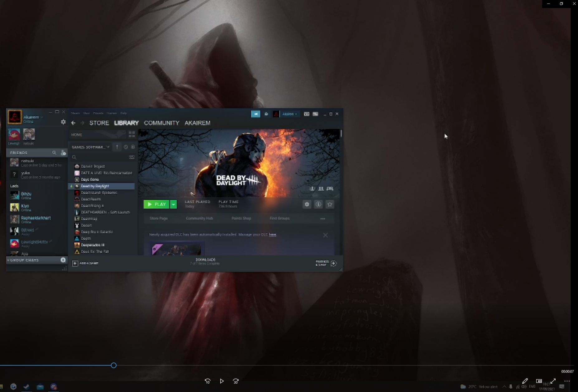Open the Downloads status at the bottom

205,261
